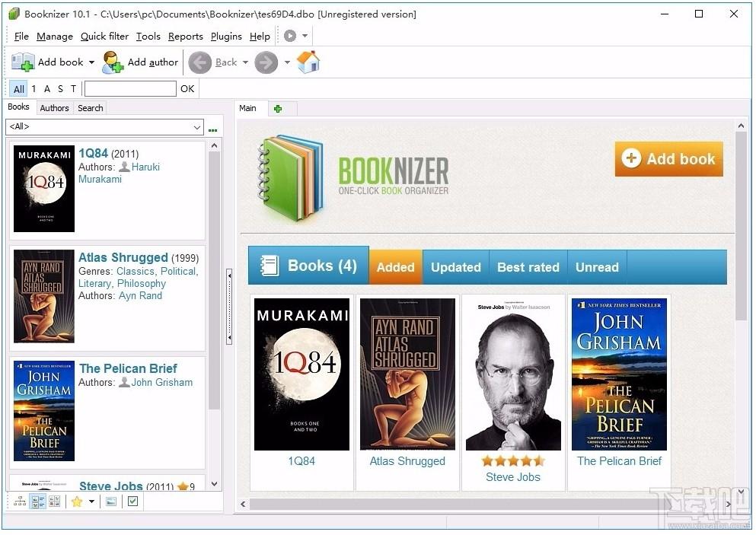The height and width of the screenshot is (535, 756).
Task: Open the plugin play button dropdown arrow
Action: pos(305,36)
